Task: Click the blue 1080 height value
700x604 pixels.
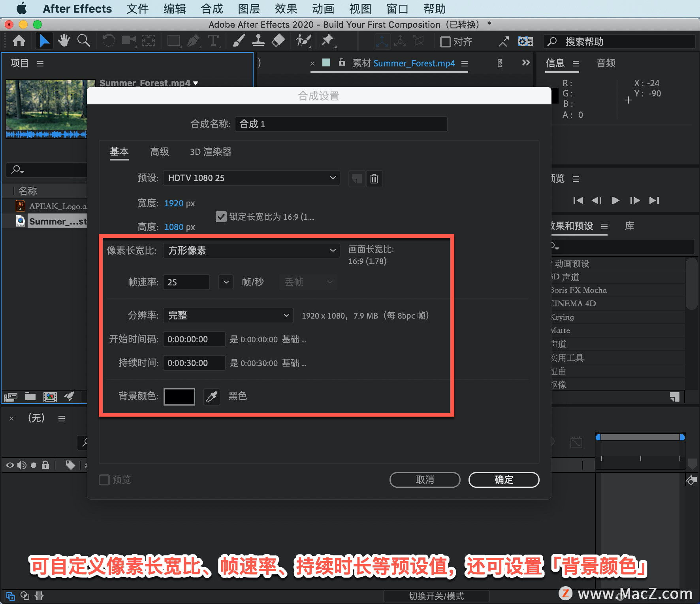Action: [174, 227]
